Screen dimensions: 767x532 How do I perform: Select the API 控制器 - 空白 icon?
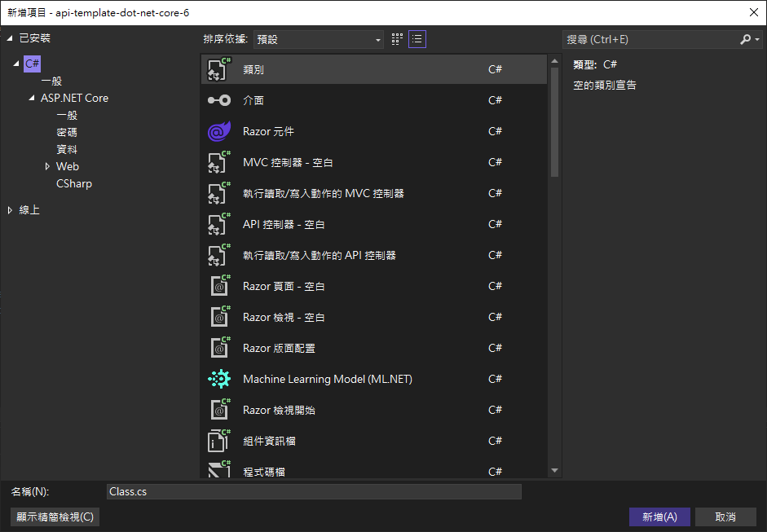(x=218, y=224)
